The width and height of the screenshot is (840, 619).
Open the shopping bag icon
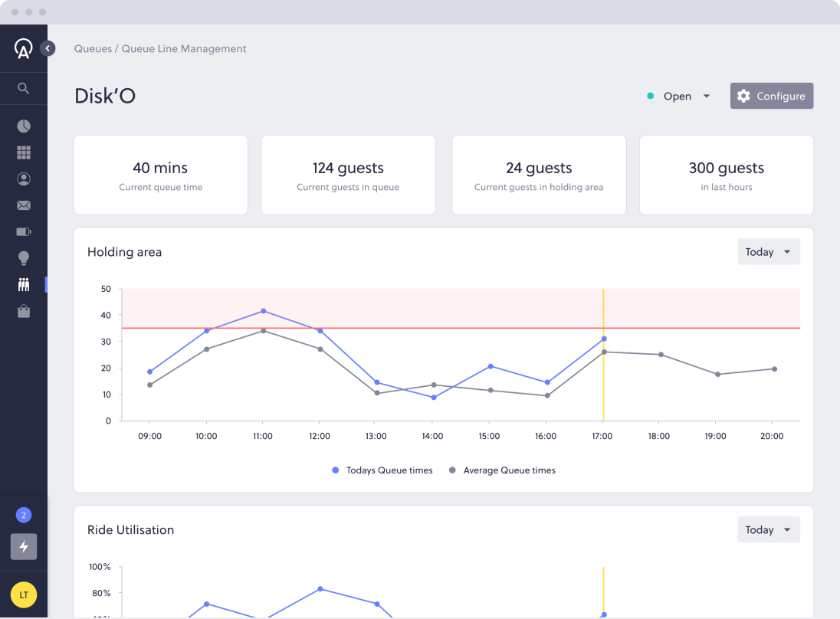(x=23, y=311)
